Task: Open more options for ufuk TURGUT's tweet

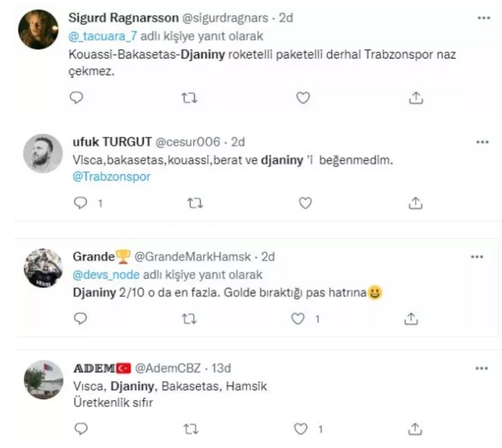Action: click(482, 142)
